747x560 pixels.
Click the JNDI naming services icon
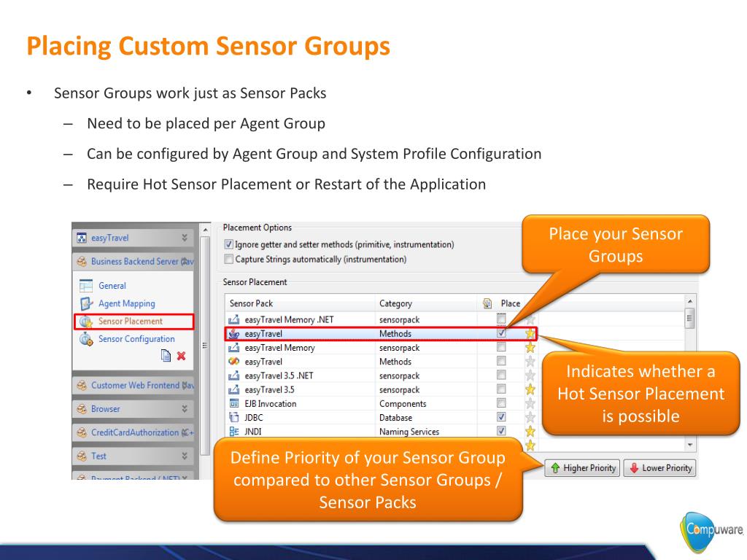(234, 432)
